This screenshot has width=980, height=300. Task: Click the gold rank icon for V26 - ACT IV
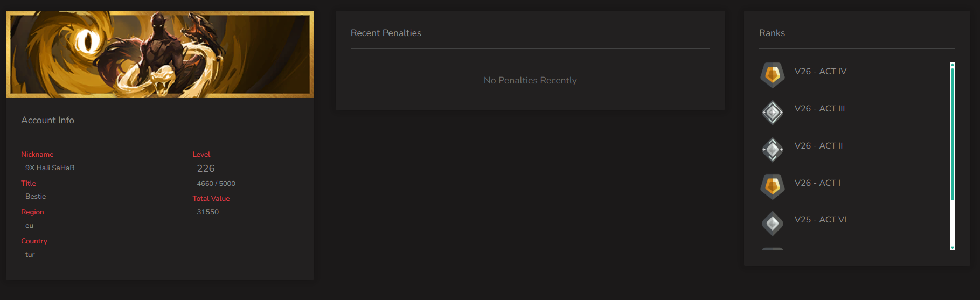click(x=772, y=75)
